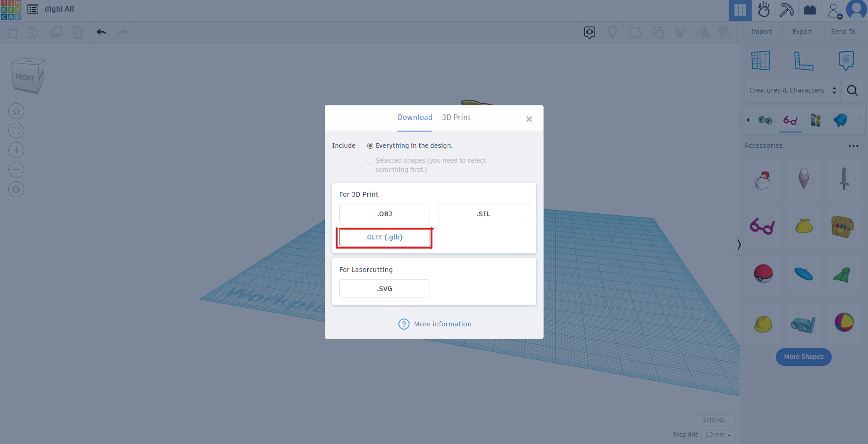Click the FRONT view cube

tap(27, 76)
